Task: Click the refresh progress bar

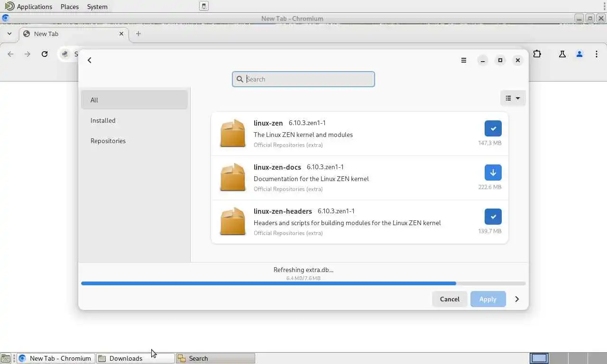Action: 303,283
